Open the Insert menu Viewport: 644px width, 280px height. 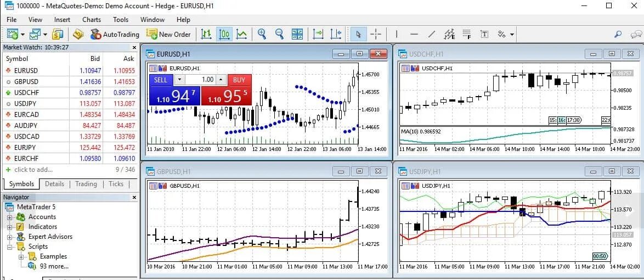62,19
